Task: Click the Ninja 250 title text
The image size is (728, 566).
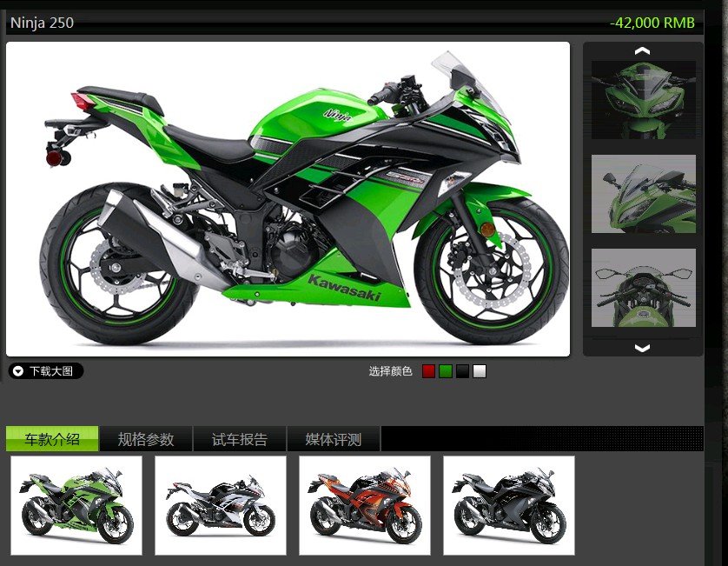Action: [42, 23]
